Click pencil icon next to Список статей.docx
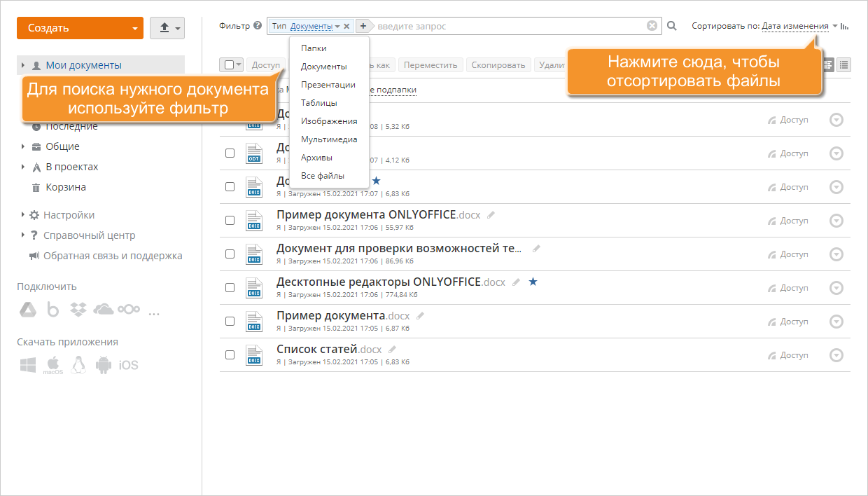The image size is (868, 496). pos(392,350)
